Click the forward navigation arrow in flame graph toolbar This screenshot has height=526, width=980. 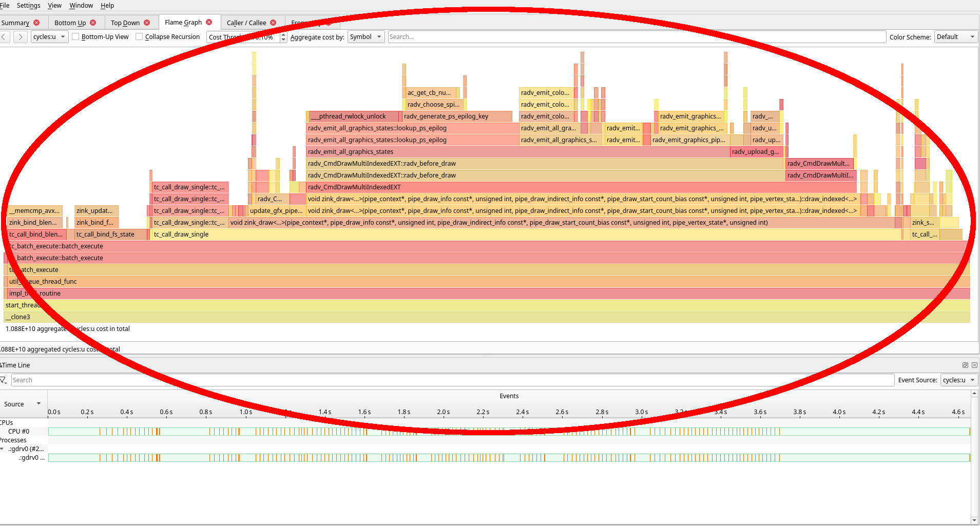[x=21, y=37]
